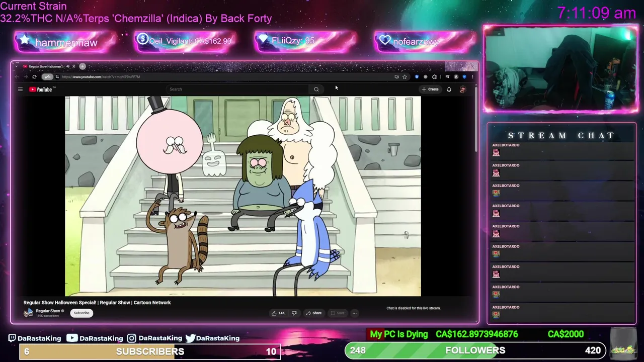Like the video with thumbs-up

point(278,313)
